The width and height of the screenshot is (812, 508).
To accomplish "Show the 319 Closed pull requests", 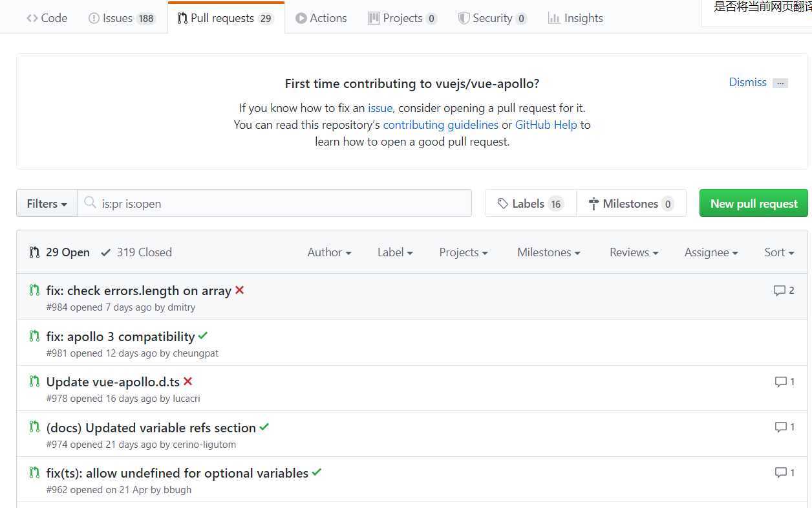I will click(x=136, y=252).
